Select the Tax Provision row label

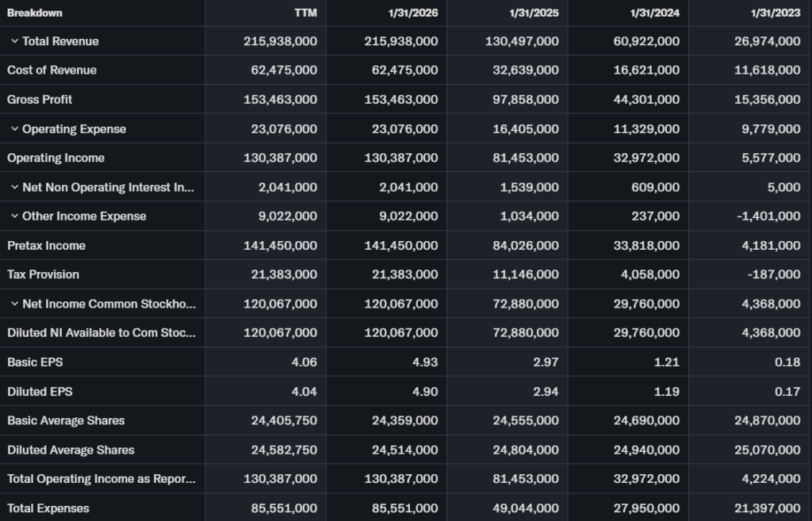(43, 274)
